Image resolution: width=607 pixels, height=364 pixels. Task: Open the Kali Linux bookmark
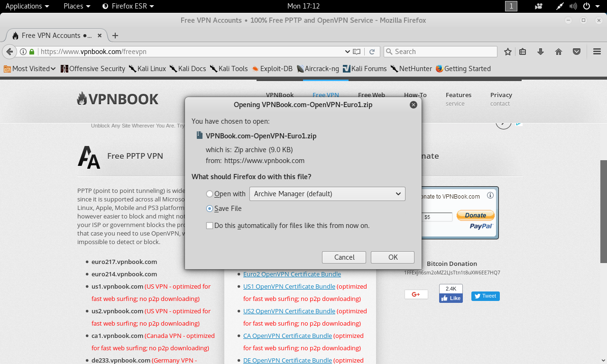point(147,69)
